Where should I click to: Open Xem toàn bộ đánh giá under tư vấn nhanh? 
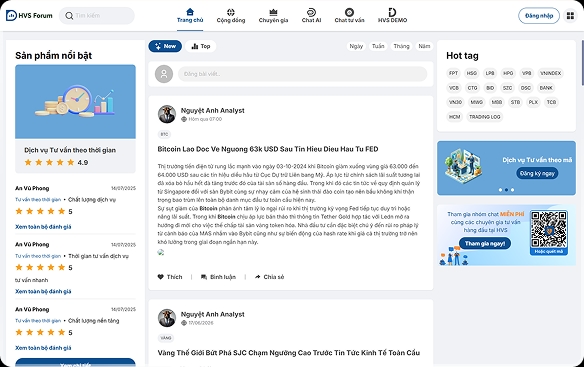click(x=43, y=291)
